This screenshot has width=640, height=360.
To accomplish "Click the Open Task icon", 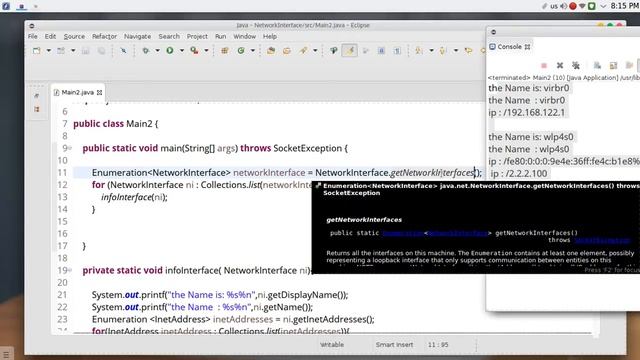I will coord(287,51).
